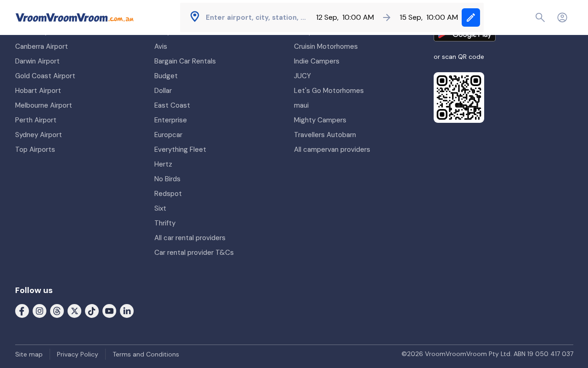Click the 'Follow us' heading
588x368 pixels.
click(34, 290)
